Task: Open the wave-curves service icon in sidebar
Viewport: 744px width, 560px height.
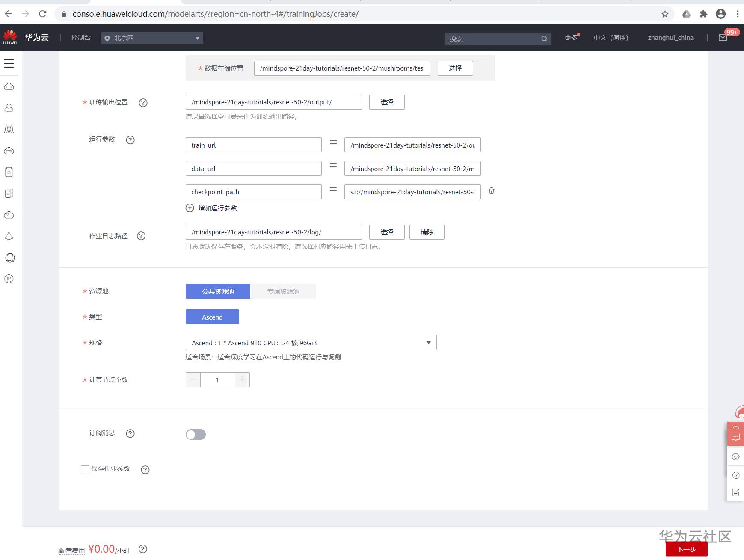Action: pos(9,129)
